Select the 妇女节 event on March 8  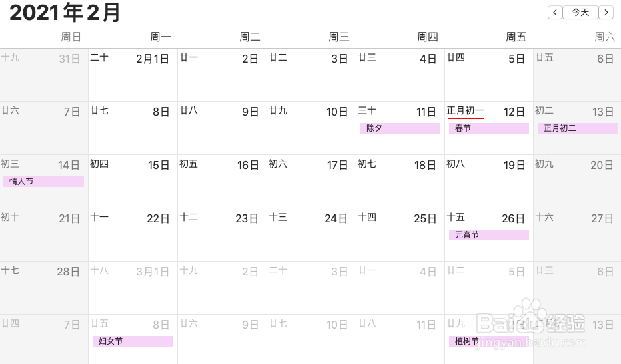(133, 341)
